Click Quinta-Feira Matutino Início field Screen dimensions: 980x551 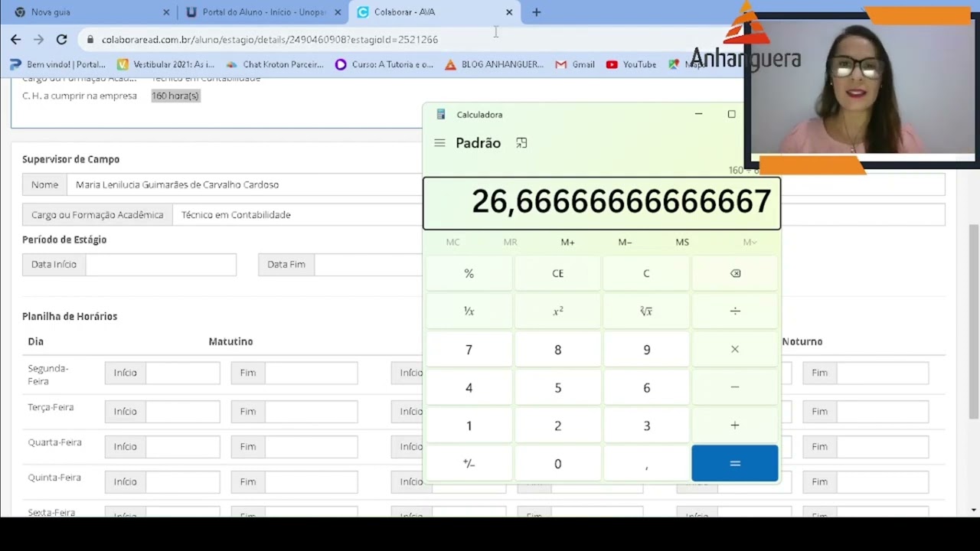[x=183, y=482]
